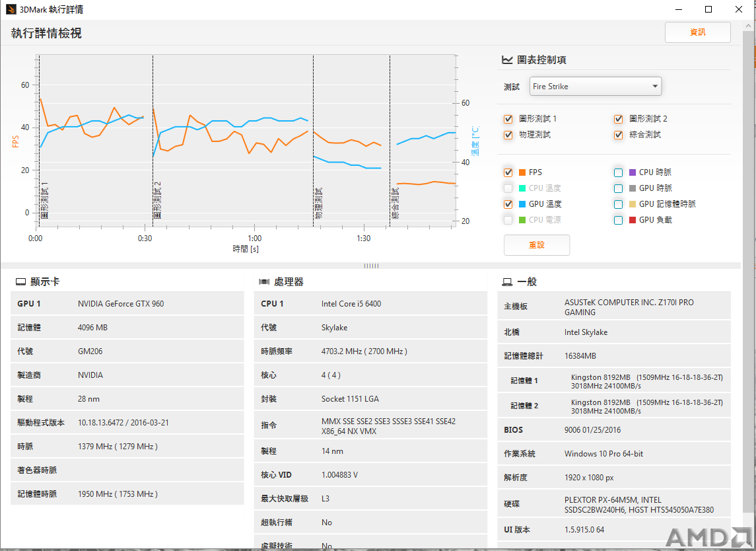Select the Intel Core i5 6400 text
This screenshot has height=551, width=756.
click(351, 304)
